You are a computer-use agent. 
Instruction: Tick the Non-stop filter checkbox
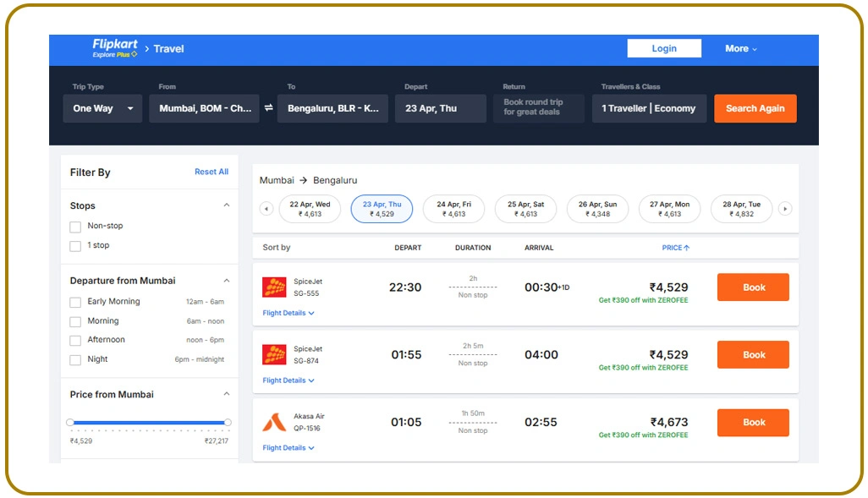point(75,227)
